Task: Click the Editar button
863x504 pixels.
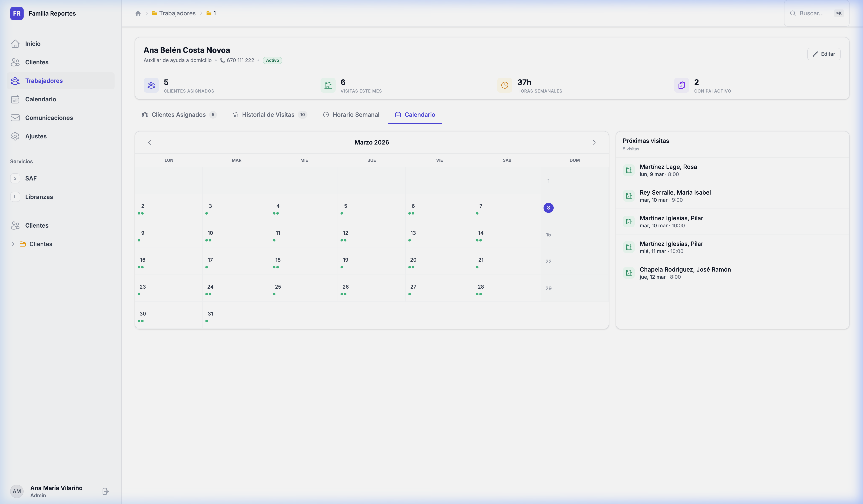Action: (824, 54)
